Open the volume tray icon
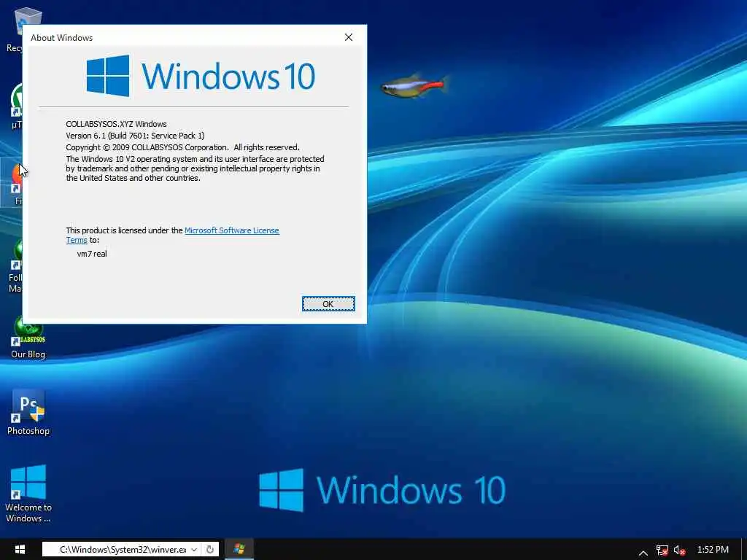This screenshot has width=747, height=560. click(x=680, y=551)
